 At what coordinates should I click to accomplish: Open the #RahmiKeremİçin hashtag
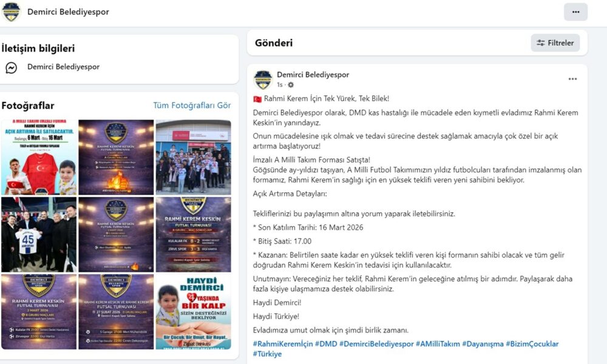283,344
